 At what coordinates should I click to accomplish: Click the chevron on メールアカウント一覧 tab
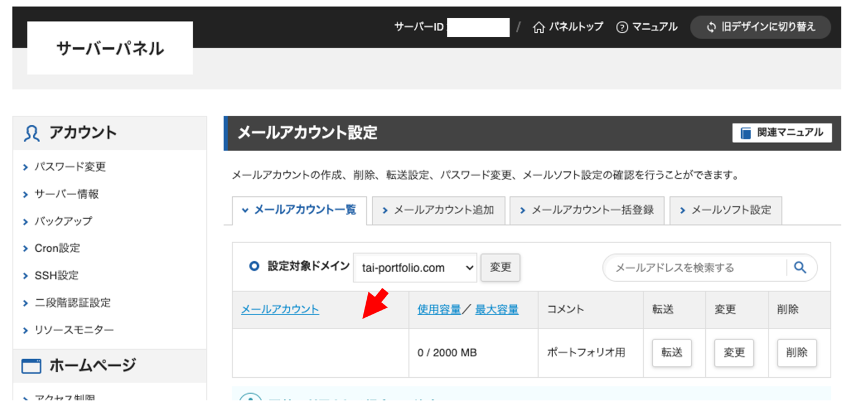click(245, 210)
